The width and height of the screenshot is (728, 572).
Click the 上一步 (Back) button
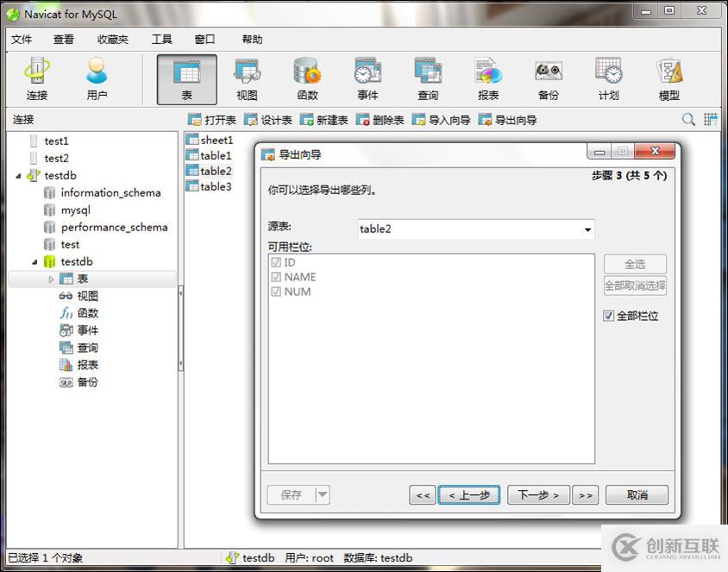tap(469, 495)
